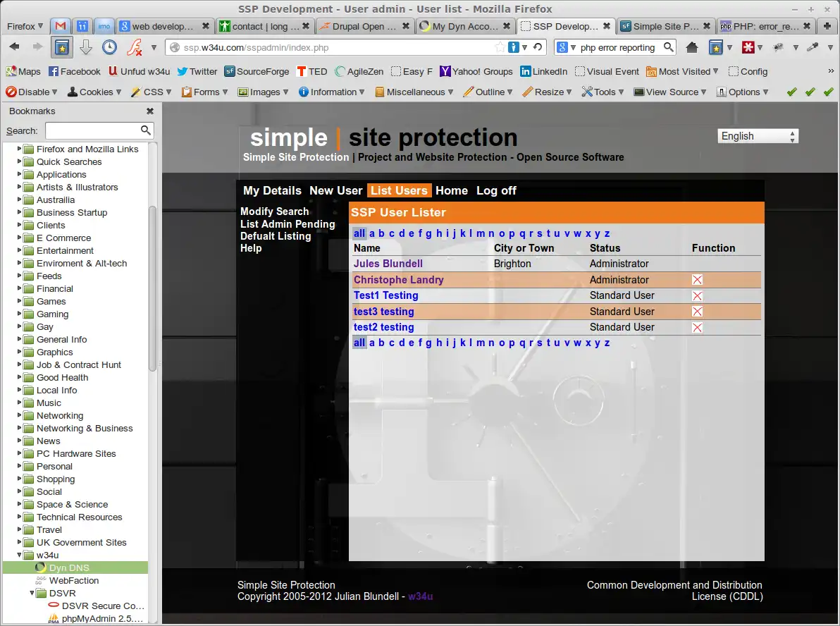This screenshot has height=626, width=840.
Task: Collapse the DSVR bookmarks folder
Action: pos(32,593)
